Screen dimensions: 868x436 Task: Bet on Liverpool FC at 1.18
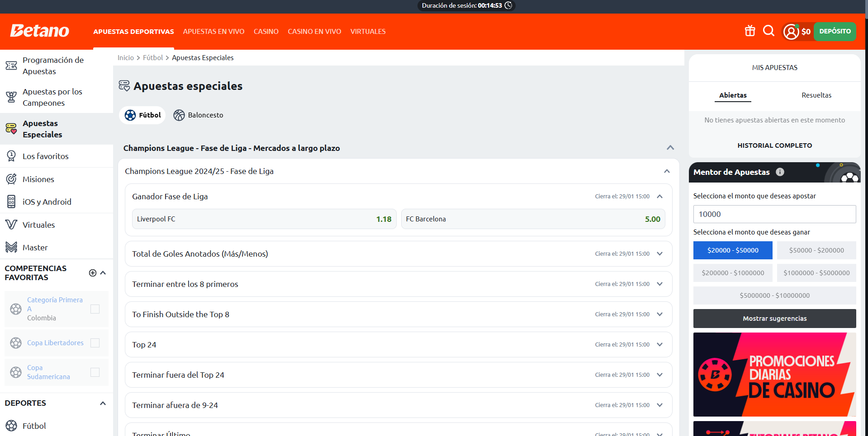[264, 219]
